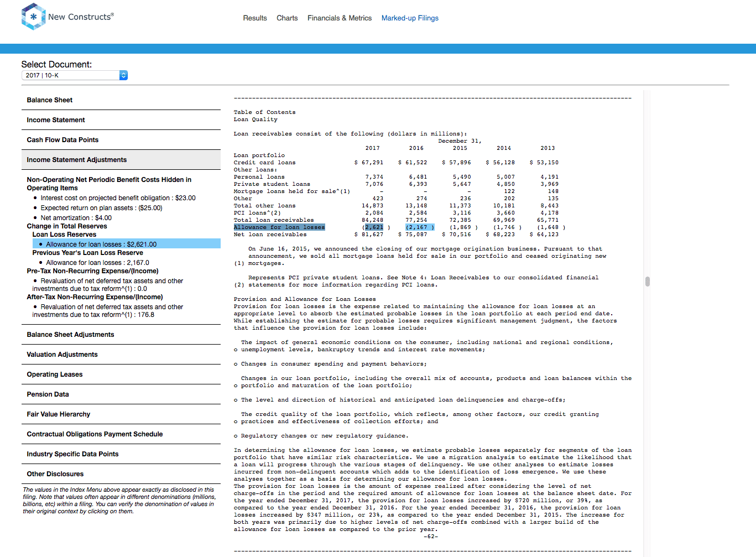
Task: Click 'Non-Operating Net Periodic Benefit Costs' heading
Action: point(109,184)
